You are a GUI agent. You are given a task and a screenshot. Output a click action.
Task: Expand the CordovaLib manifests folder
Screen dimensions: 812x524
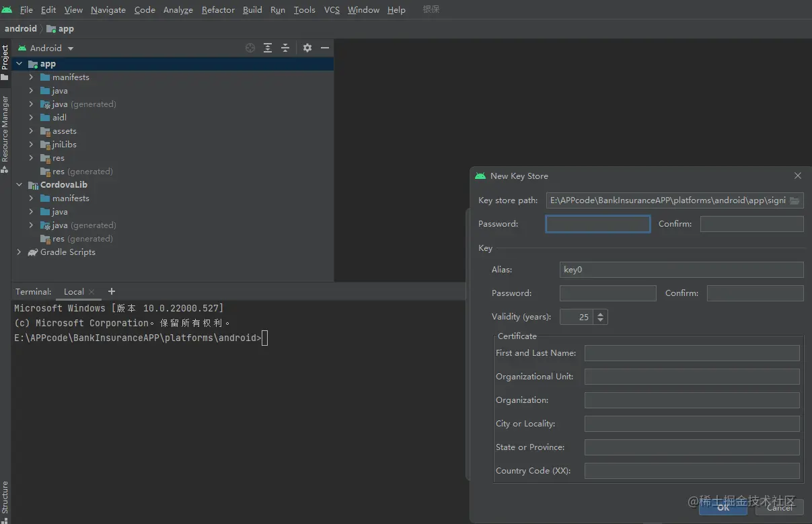31,198
